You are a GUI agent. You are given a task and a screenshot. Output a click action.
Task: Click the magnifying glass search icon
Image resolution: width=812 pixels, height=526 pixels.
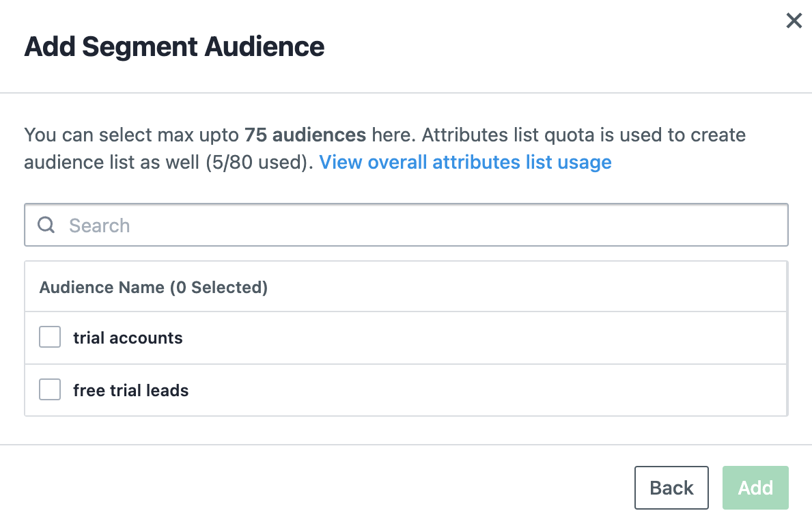(x=46, y=225)
